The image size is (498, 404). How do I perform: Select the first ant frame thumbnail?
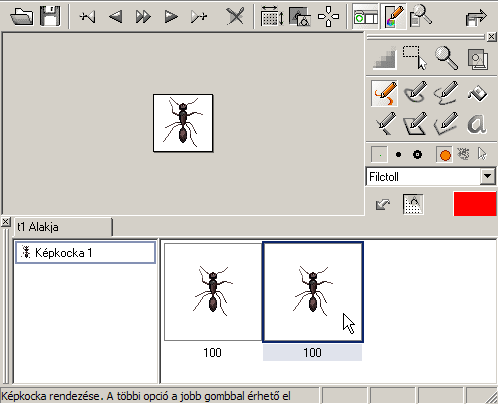point(213,292)
